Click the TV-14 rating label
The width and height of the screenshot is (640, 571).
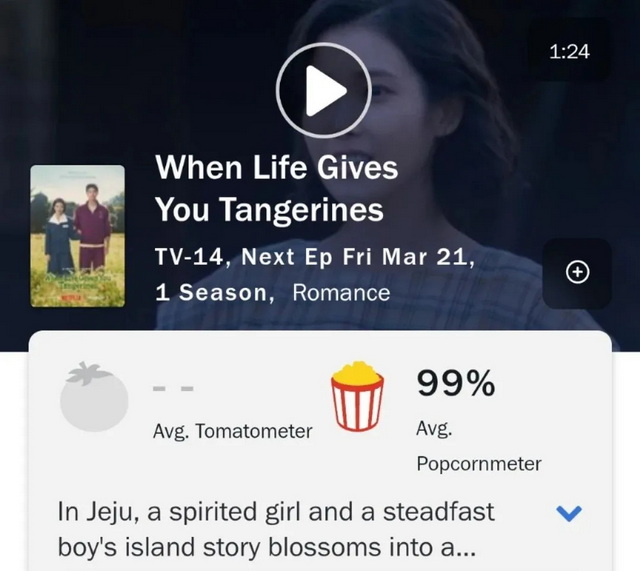[x=189, y=257]
